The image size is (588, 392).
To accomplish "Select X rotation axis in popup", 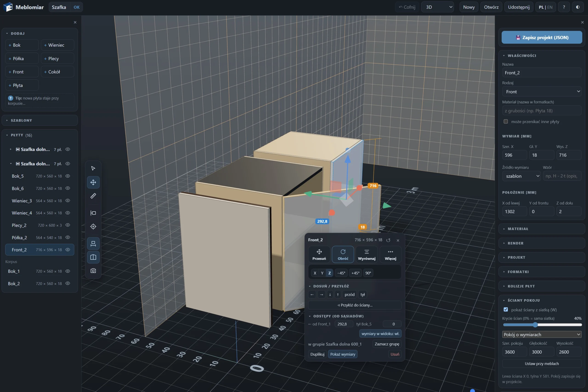I will click(315, 273).
